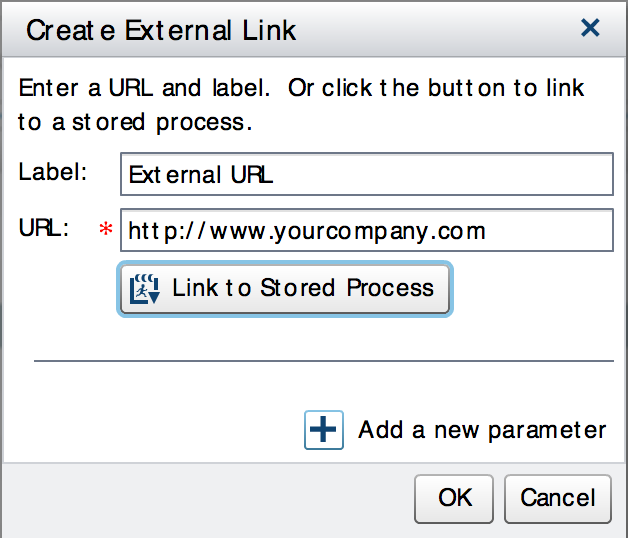
Task: Click the horizontal separator line
Action: click(x=323, y=360)
